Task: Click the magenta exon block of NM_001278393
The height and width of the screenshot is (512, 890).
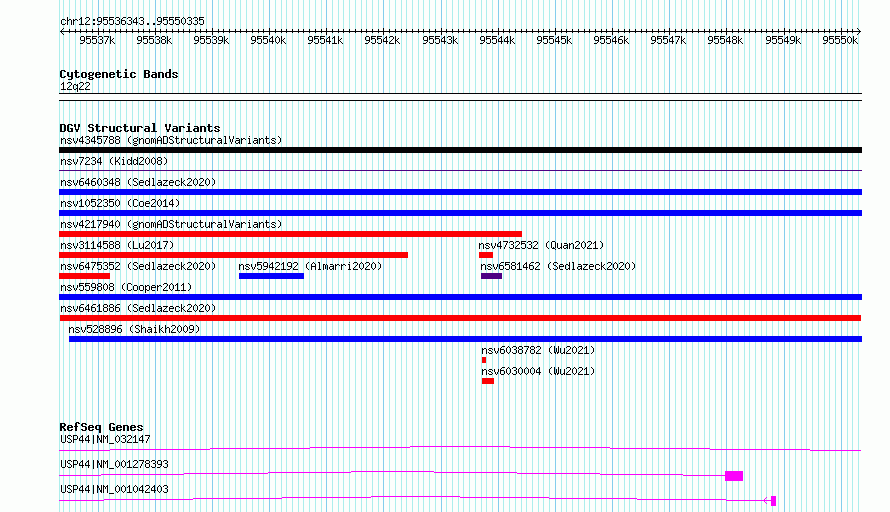Action: [x=734, y=476]
